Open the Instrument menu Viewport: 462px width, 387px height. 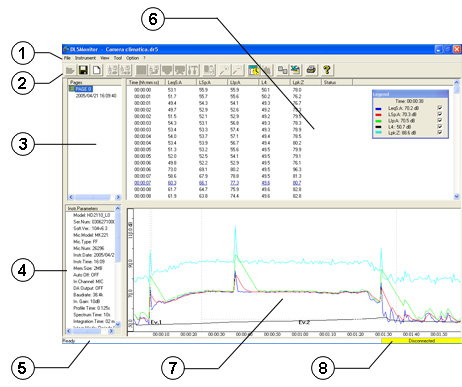[x=85, y=58]
